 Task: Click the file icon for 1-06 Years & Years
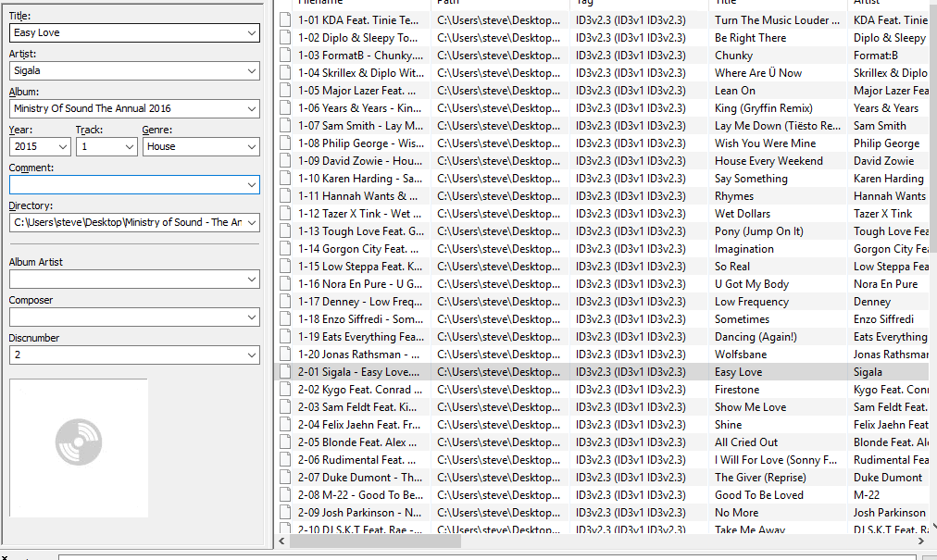(x=286, y=108)
